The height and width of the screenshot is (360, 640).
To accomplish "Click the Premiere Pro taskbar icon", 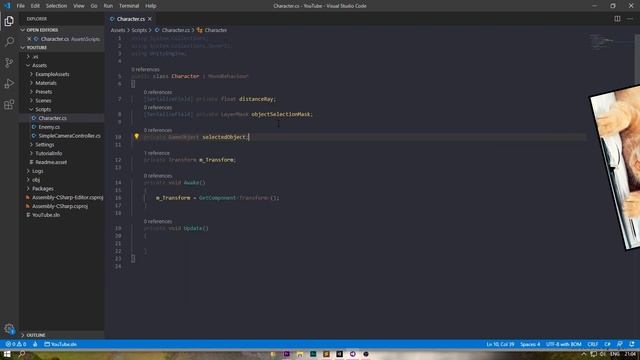I will click(287, 354).
